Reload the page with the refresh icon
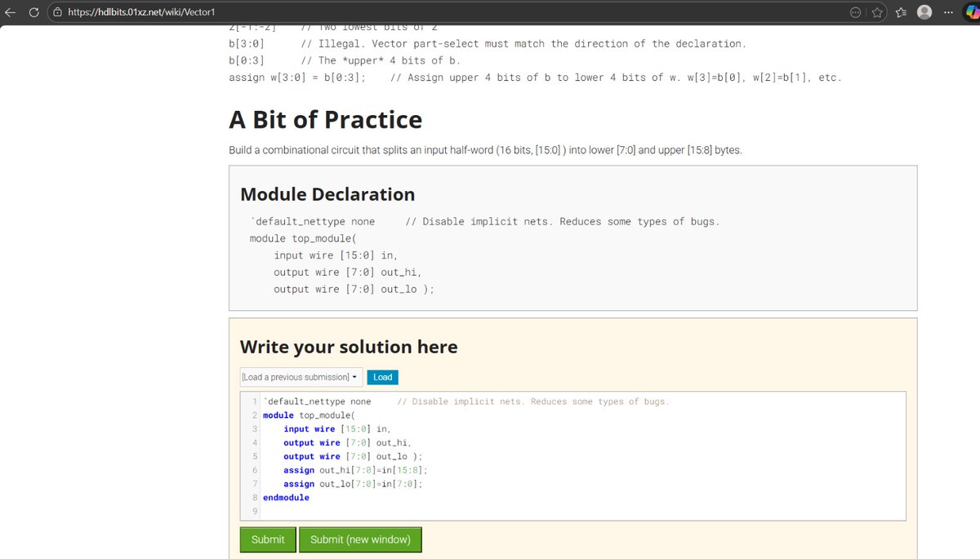This screenshot has height=559, width=980. click(x=34, y=12)
